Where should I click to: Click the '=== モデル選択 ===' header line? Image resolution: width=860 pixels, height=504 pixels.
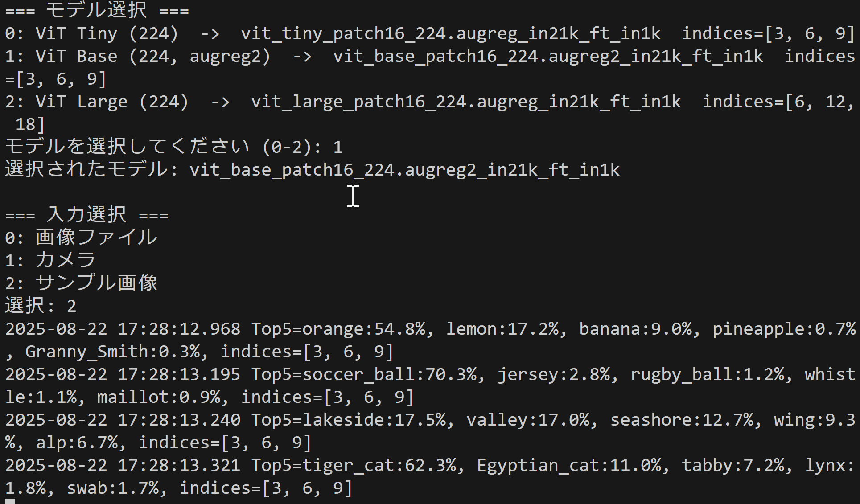(x=97, y=10)
